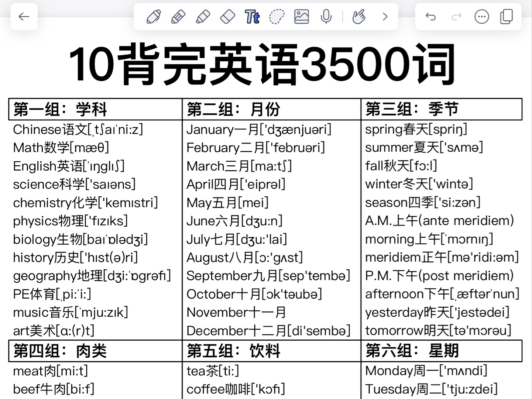
Task: Select the eraser tool
Action: pos(227,17)
